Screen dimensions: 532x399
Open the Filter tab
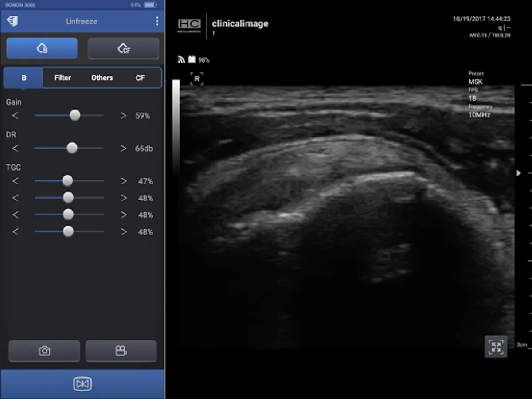point(63,78)
